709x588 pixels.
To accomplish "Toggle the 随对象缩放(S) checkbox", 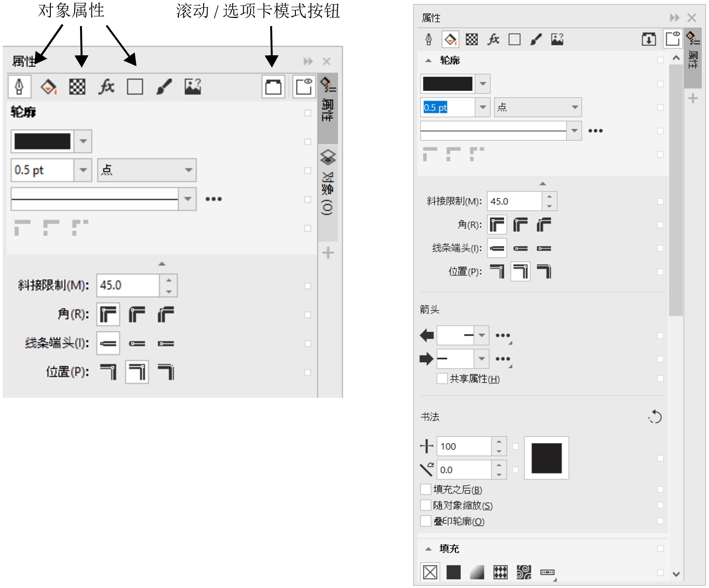I will [x=425, y=505].
